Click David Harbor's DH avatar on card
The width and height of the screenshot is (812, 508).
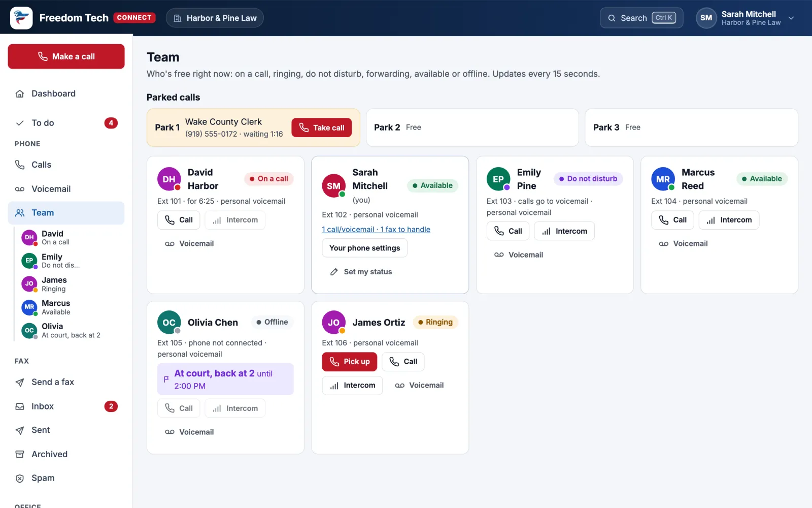169,179
